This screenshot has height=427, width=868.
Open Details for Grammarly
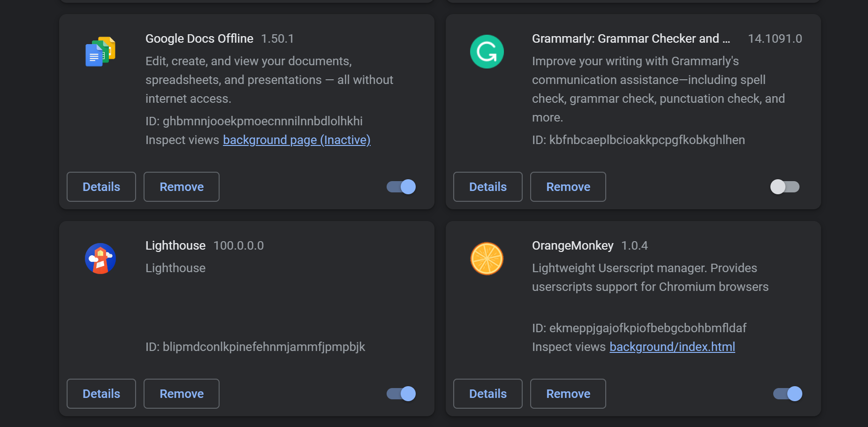487,187
